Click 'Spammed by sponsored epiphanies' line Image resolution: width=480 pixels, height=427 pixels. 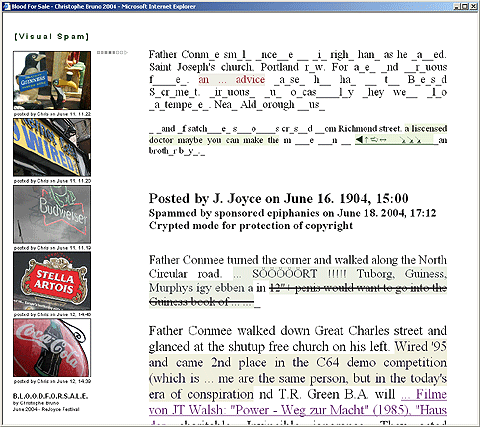[x=292, y=213]
